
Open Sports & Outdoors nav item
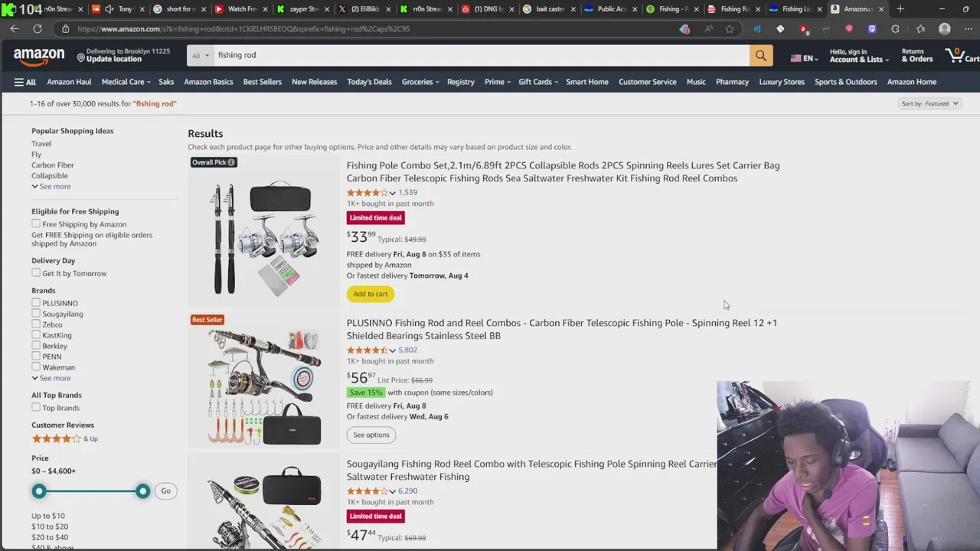846,82
